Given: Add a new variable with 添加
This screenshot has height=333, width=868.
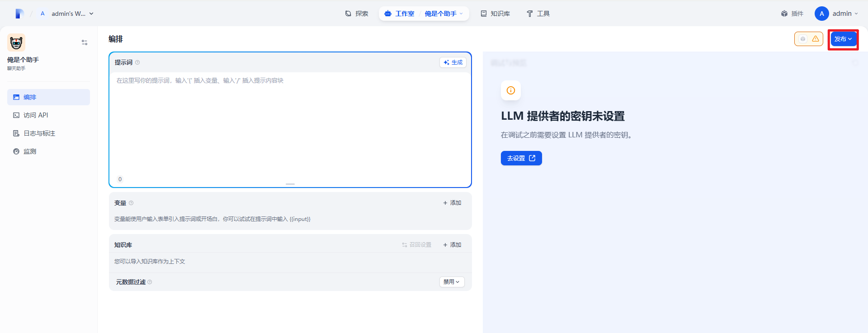Looking at the screenshot, I should point(452,203).
